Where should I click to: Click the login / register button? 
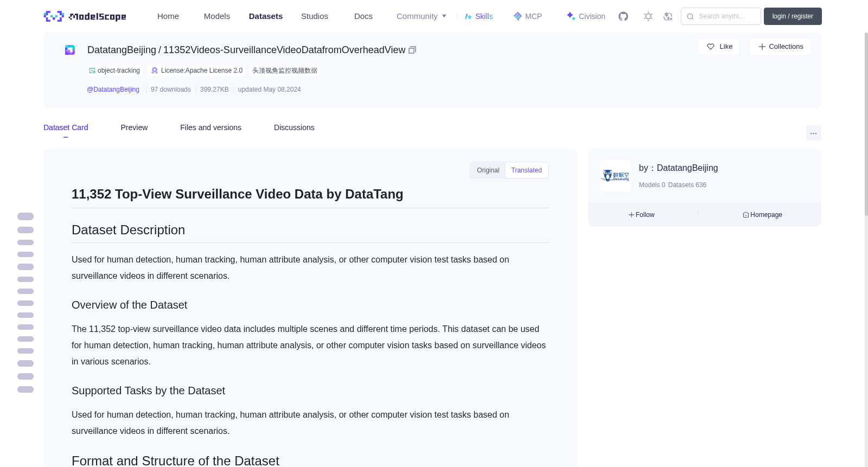793,16
